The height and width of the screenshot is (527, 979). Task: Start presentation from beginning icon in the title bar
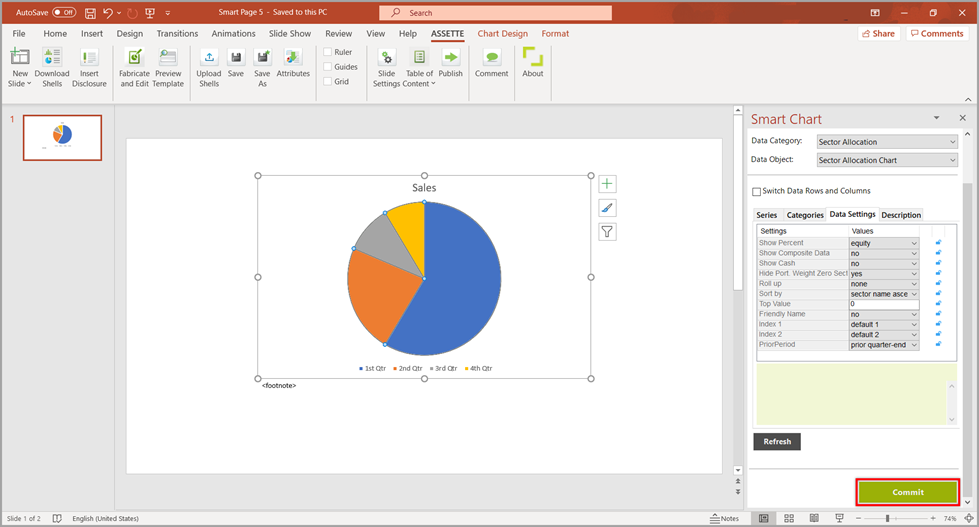click(150, 12)
